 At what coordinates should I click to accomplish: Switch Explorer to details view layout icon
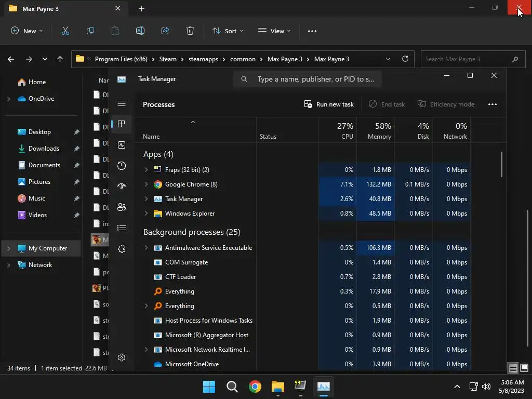point(513,368)
